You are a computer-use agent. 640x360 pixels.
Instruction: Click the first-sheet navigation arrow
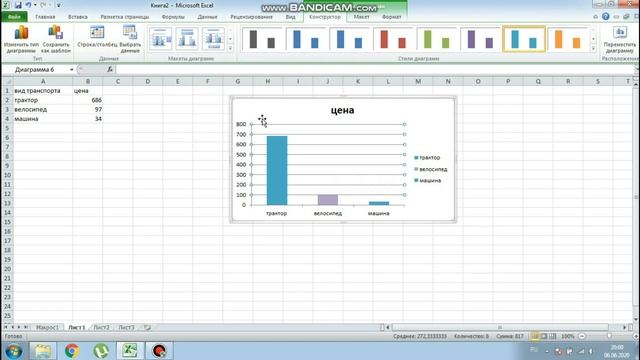coord(6,327)
